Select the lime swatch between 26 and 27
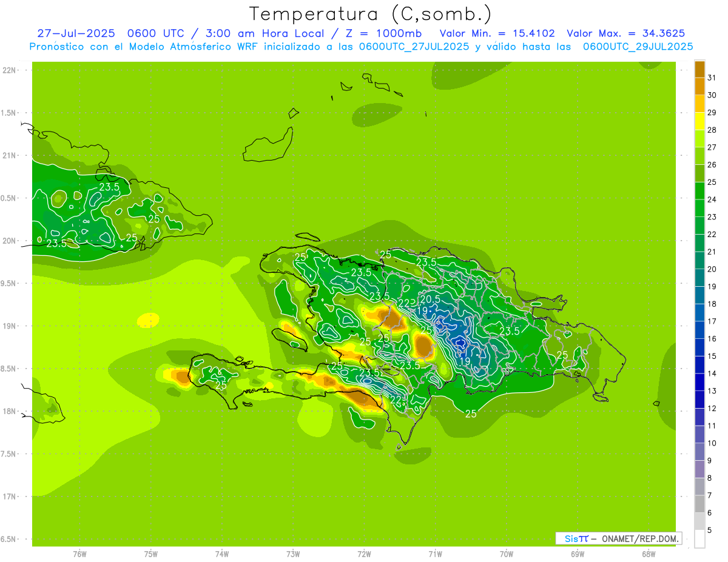 (699, 156)
